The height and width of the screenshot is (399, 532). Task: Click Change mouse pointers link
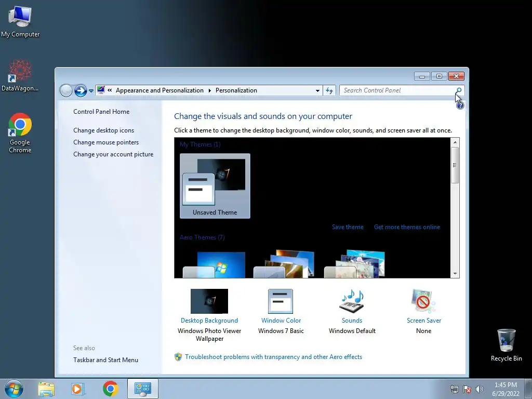[x=106, y=142]
